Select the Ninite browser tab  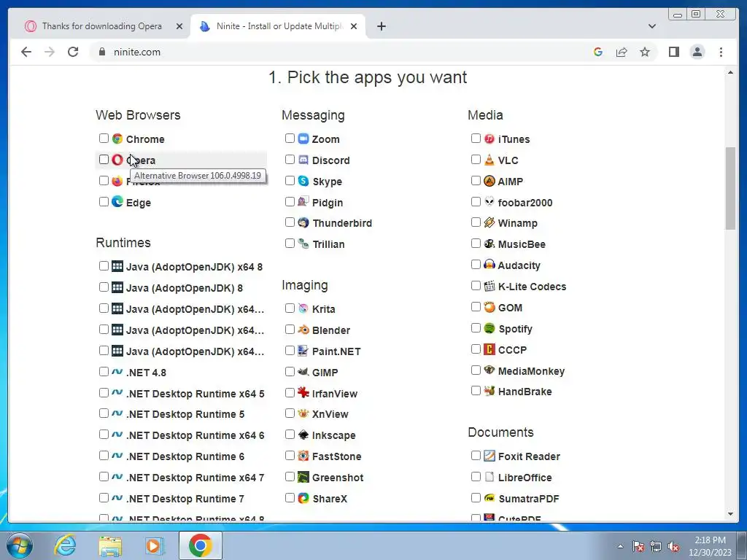278,26
